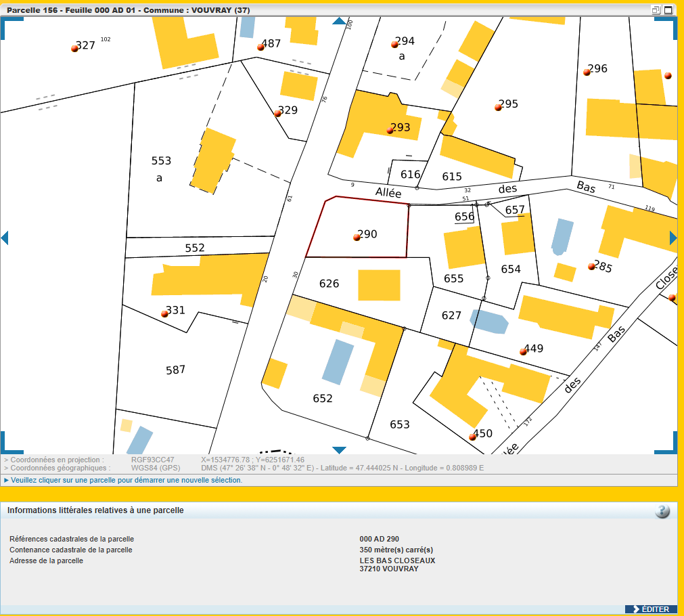This screenshot has width=684, height=616.
Task: Click the restore window icon in the title bar
Action: [656, 9]
